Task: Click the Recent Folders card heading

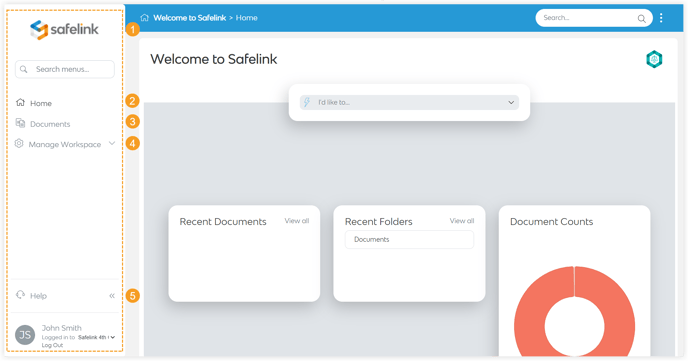Action: tap(379, 222)
